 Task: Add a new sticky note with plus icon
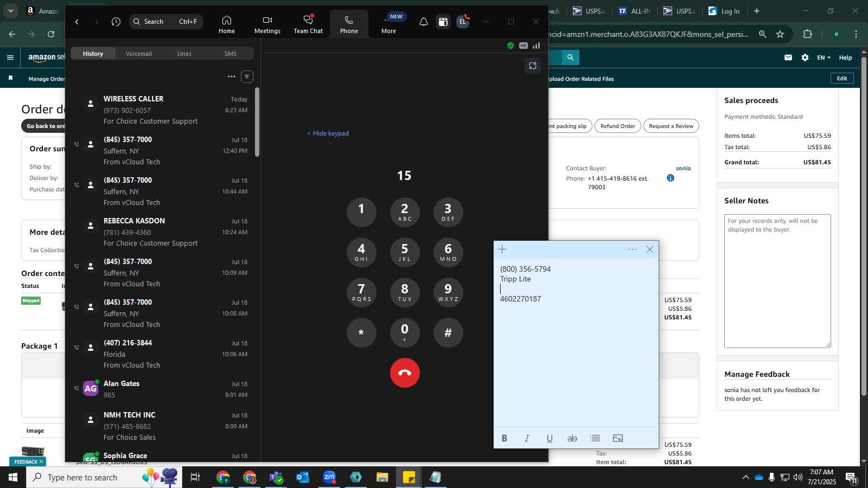(502, 249)
